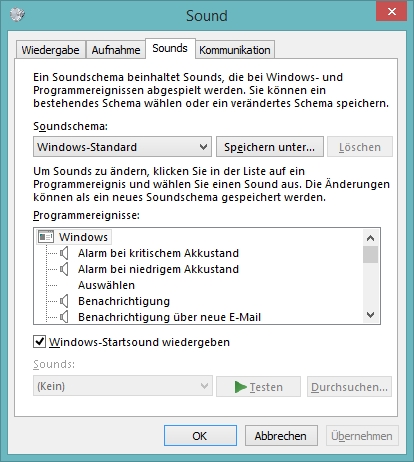Confirm with the OK button

200,435
